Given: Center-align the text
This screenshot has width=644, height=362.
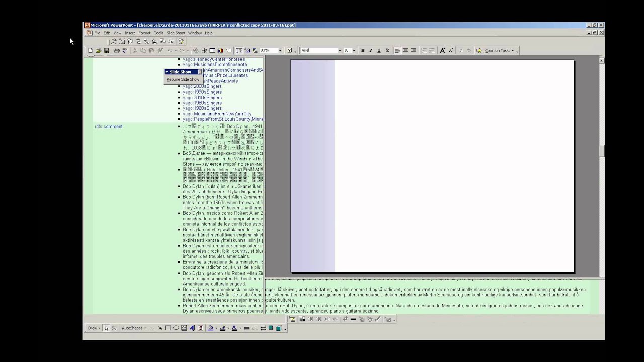Looking at the screenshot, I should coord(405,50).
